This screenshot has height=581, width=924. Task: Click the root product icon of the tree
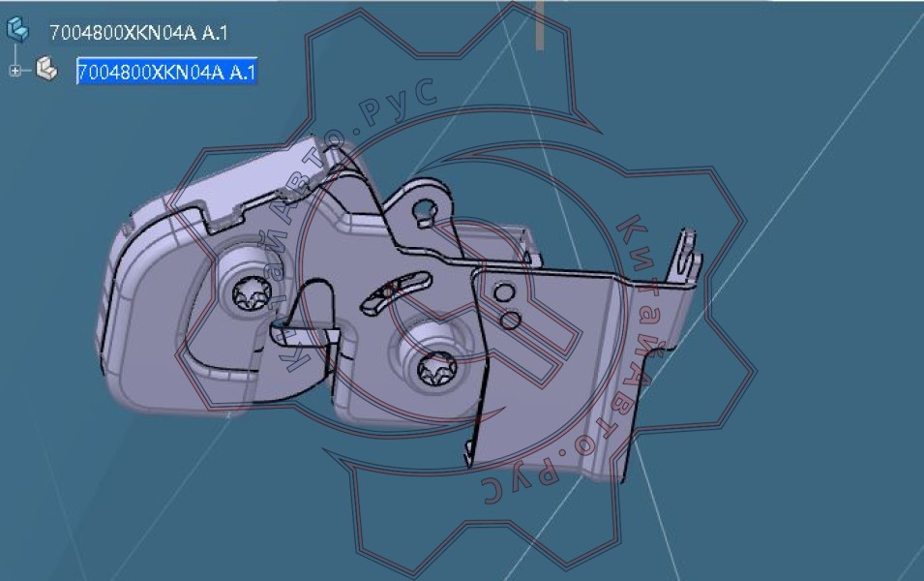[17, 29]
